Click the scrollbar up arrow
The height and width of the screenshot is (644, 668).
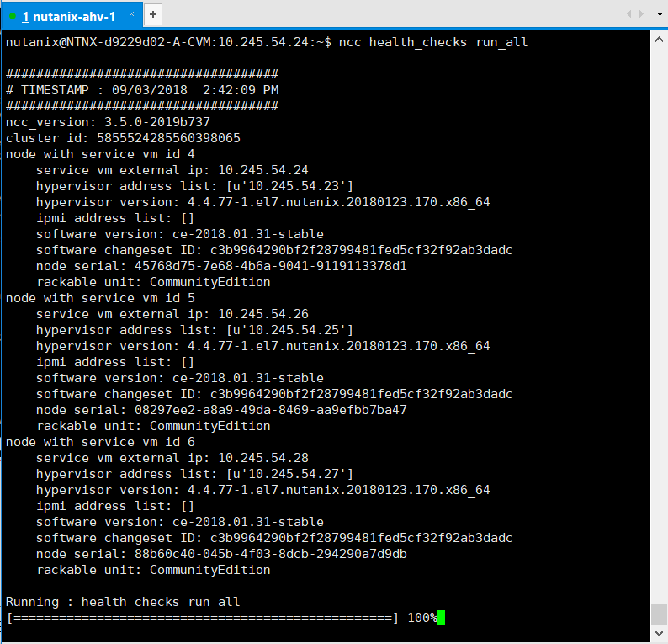click(x=659, y=40)
